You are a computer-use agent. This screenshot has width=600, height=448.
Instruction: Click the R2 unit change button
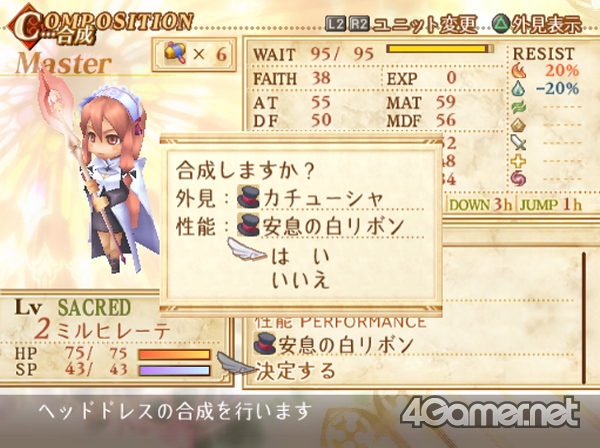tap(359, 24)
